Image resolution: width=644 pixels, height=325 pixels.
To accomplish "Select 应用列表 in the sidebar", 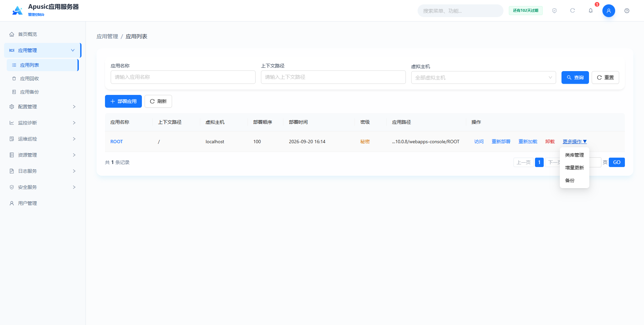I will tap(43, 65).
